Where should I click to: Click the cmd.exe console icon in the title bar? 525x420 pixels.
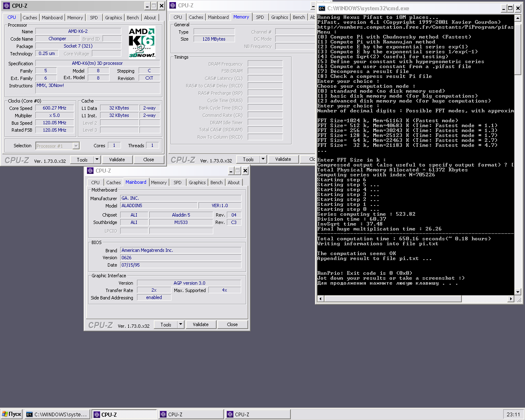coord(322,8)
